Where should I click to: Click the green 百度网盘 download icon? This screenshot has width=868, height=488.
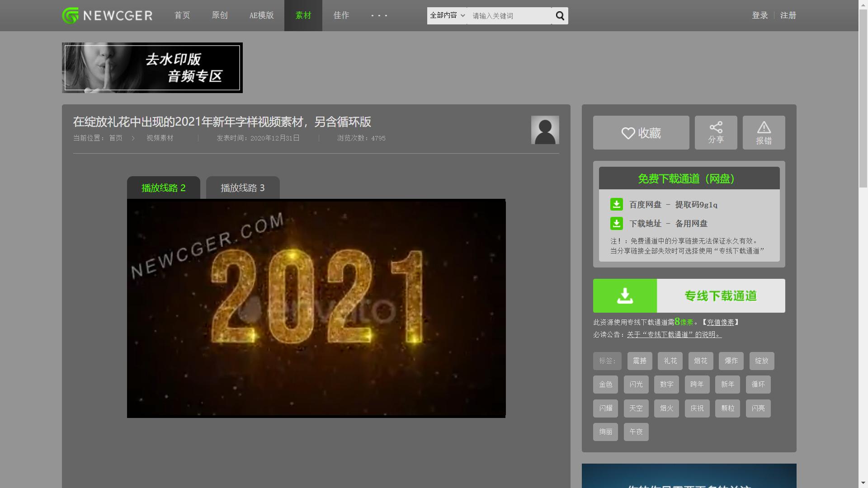(616, 205)
